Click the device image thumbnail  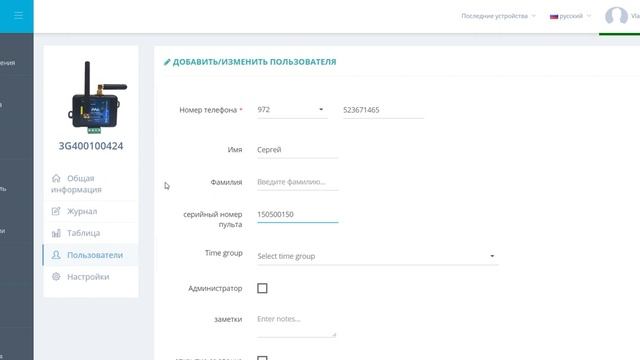click(97, 97)
